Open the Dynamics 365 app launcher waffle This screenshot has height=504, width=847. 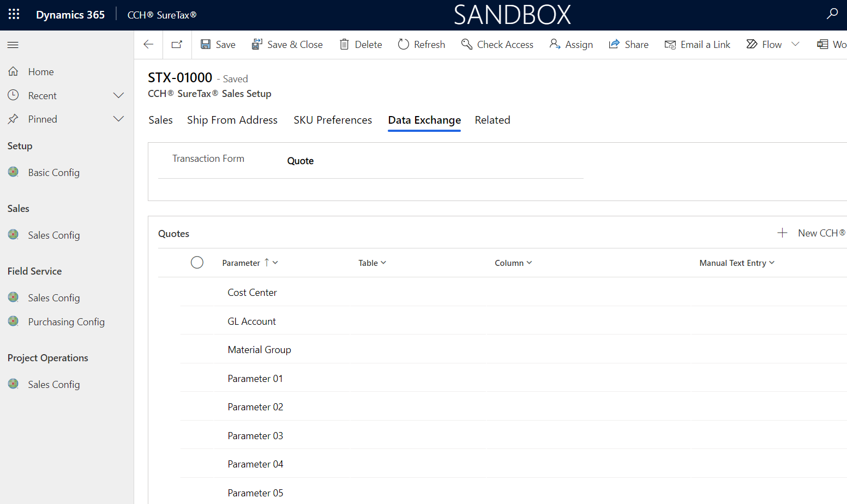(14, 15)
